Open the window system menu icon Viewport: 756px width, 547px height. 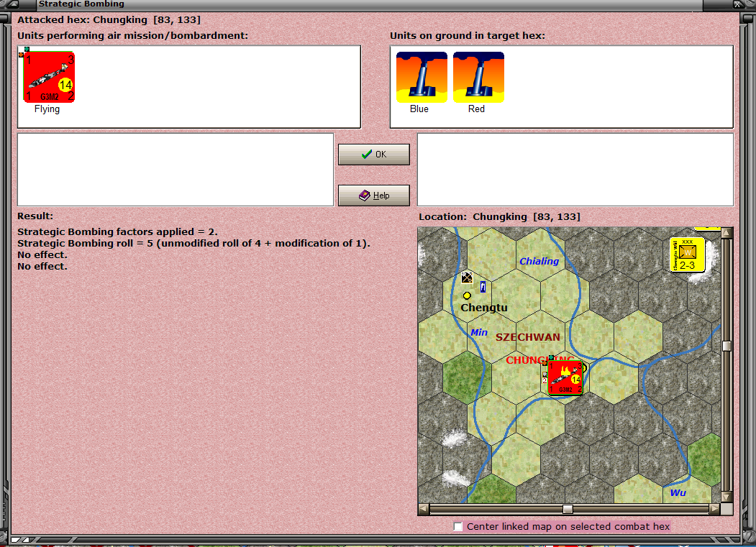click(12, 4)
